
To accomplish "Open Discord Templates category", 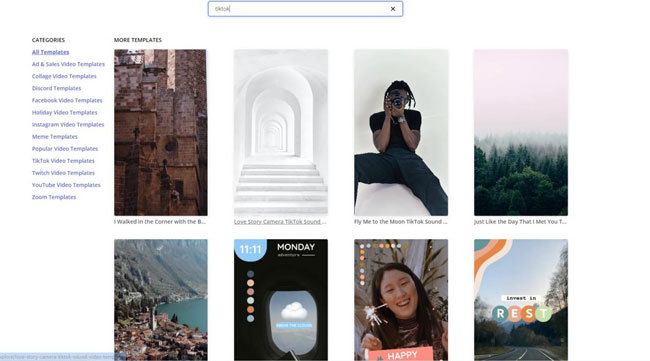I will pos(56,88).
